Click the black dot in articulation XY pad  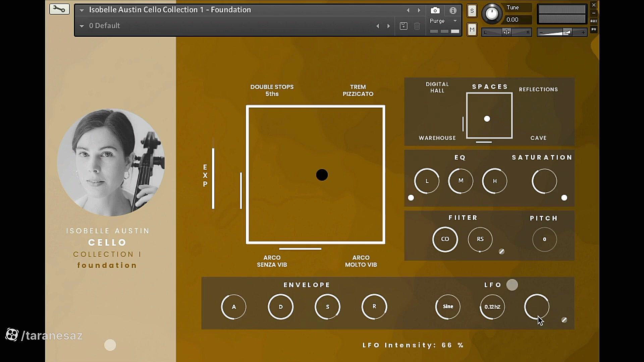322,175
